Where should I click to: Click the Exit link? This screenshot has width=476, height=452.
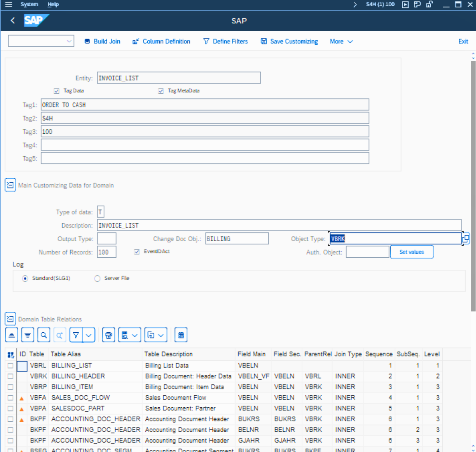tap(463, 41)
